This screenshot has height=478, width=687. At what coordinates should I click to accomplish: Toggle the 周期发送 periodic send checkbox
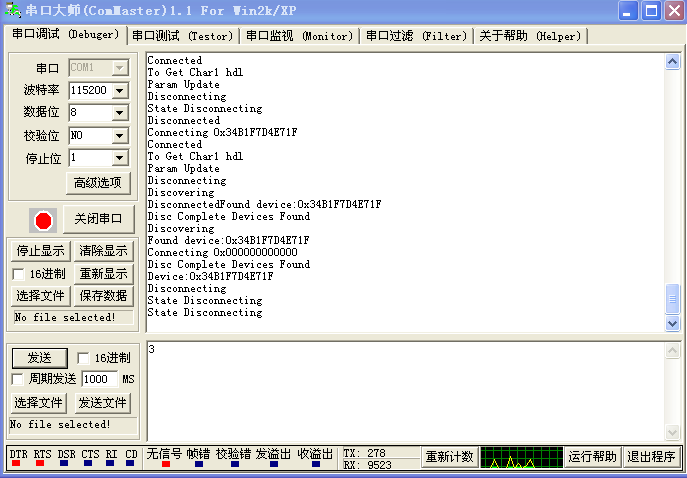18,379
